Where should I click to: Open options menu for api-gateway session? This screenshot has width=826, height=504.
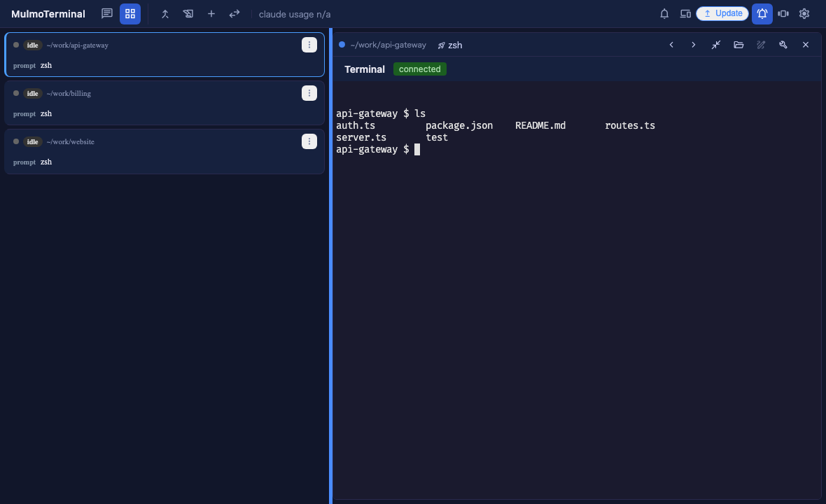309,45
